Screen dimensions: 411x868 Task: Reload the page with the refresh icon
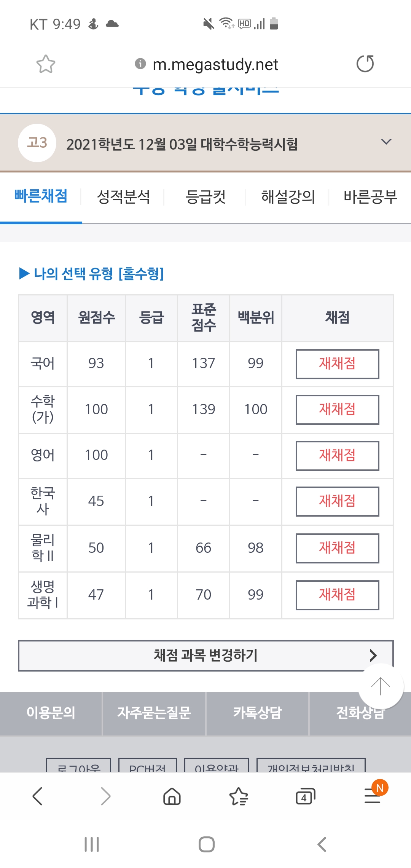click(x=365, y=64)
